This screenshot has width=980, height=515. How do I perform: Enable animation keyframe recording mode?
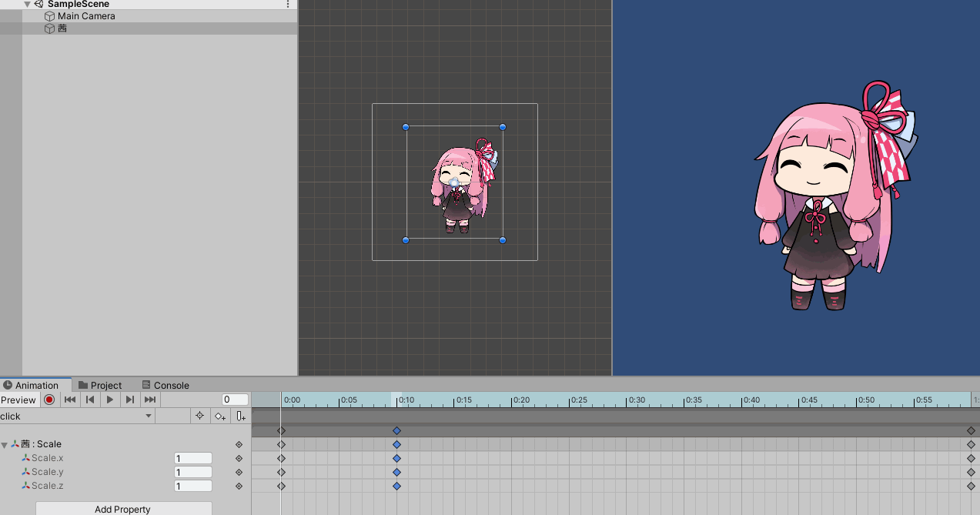tap(49, 400)
